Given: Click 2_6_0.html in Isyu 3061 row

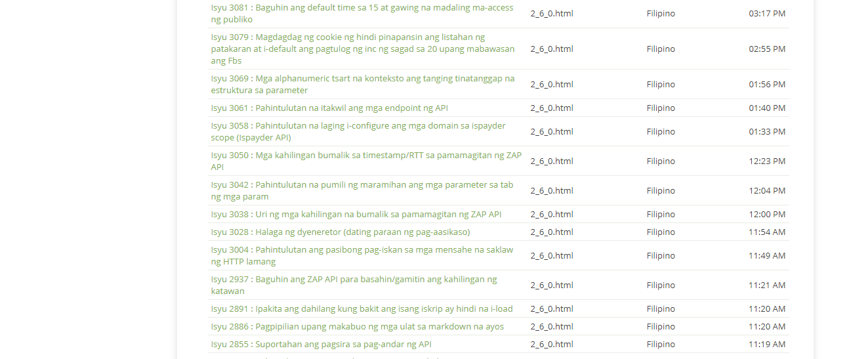Looking at the screenshot, I should tap(552, 108).
